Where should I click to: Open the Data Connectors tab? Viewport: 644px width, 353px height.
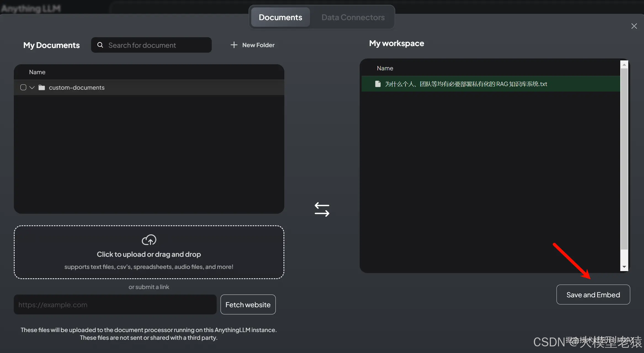(x=353, y=17)
